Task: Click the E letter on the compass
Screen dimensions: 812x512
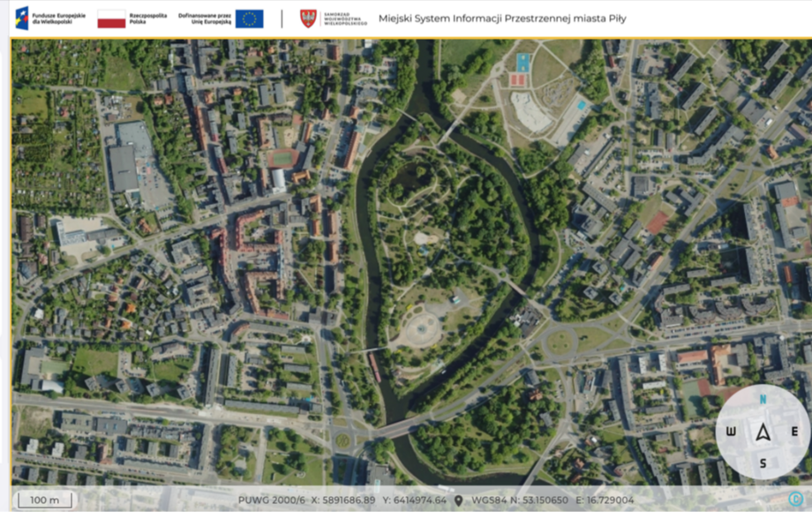Action: (794, 432)
